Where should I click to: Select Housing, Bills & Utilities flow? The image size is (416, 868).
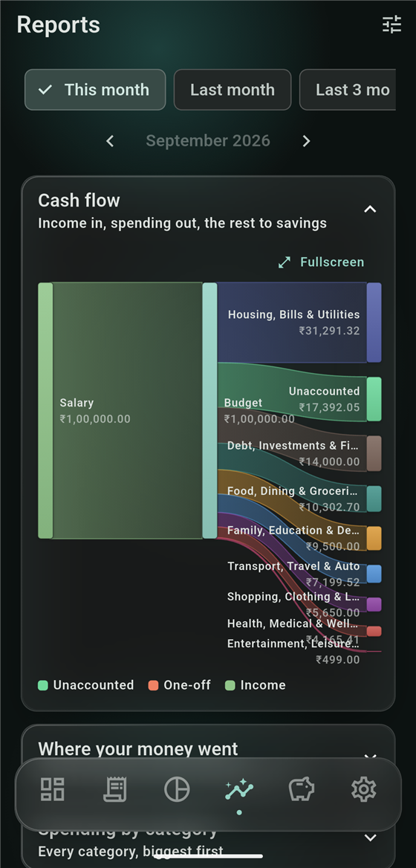293,323
